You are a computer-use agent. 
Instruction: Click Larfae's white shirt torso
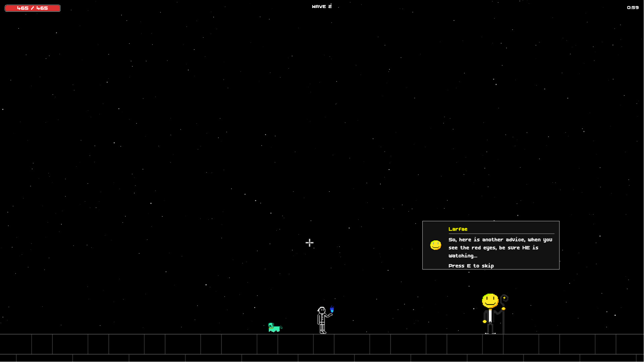[490, 316]
